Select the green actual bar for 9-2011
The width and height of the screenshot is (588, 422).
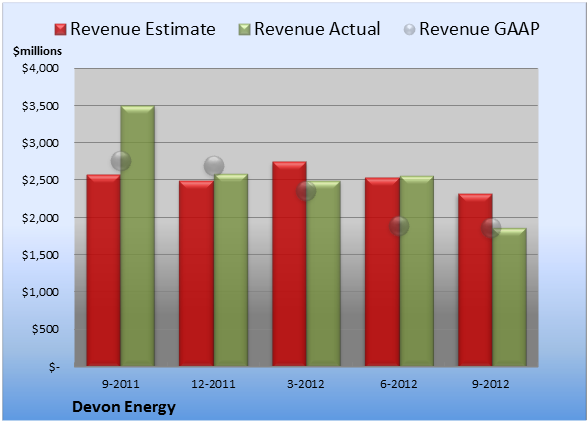[x=138, y=236]
